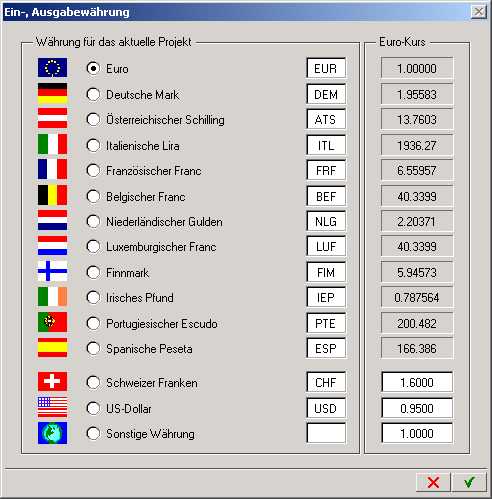
Task: Click the Portuguese flag icon
Action: 52,322
